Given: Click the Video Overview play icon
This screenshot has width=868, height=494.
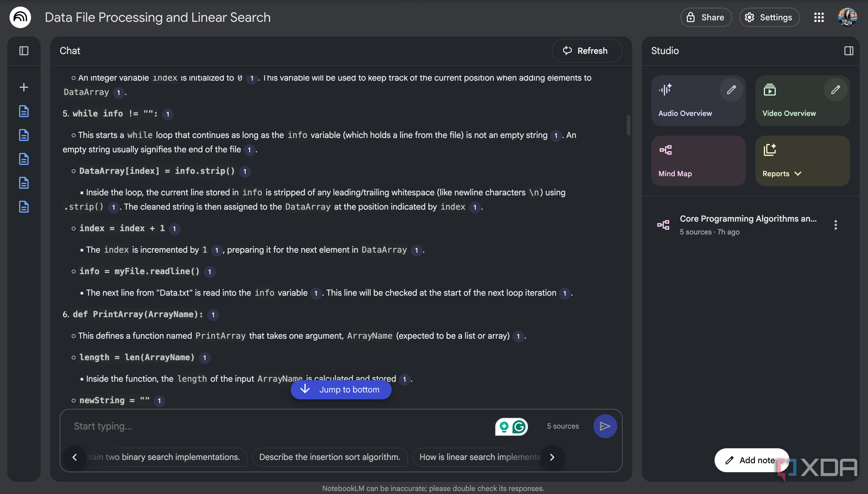Looking at the screenshot, I should (x=770, y=90).
